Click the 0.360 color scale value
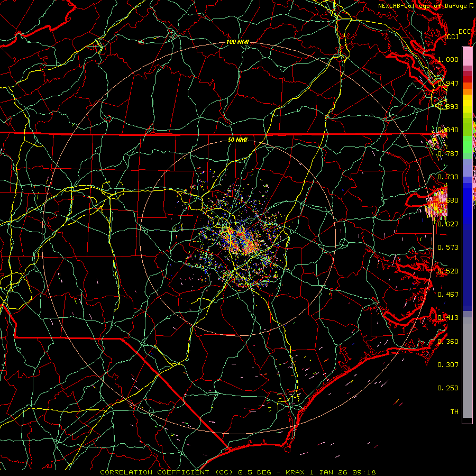 (448, 342)
